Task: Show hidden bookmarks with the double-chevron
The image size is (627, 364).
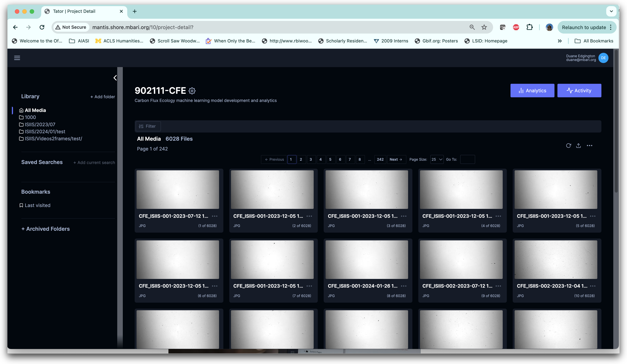Action: tap(560, 41)
